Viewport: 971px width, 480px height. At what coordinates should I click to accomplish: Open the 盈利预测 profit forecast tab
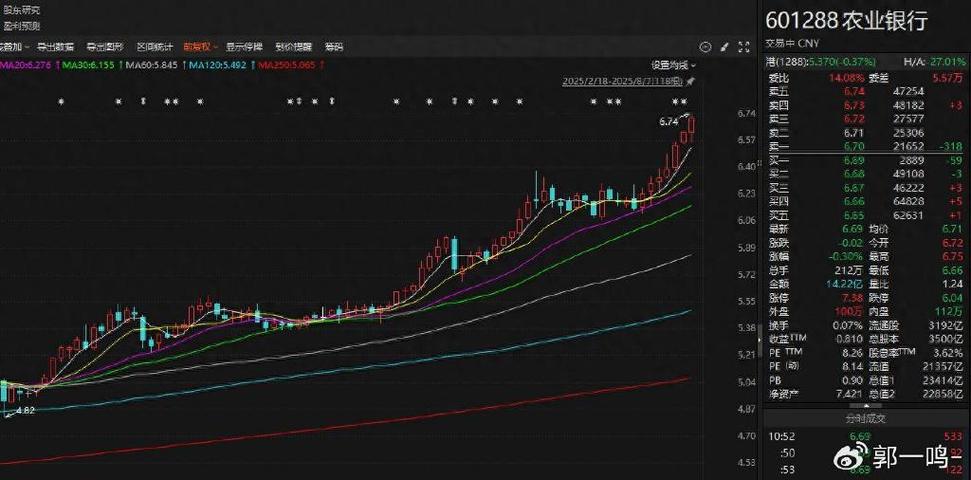[20, 24]
